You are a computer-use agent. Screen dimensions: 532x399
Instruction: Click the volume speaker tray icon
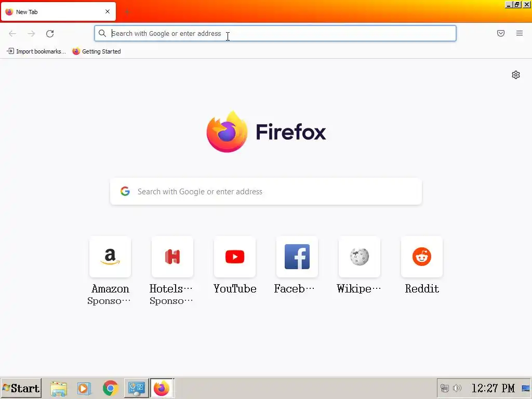[x=457, y=388]
